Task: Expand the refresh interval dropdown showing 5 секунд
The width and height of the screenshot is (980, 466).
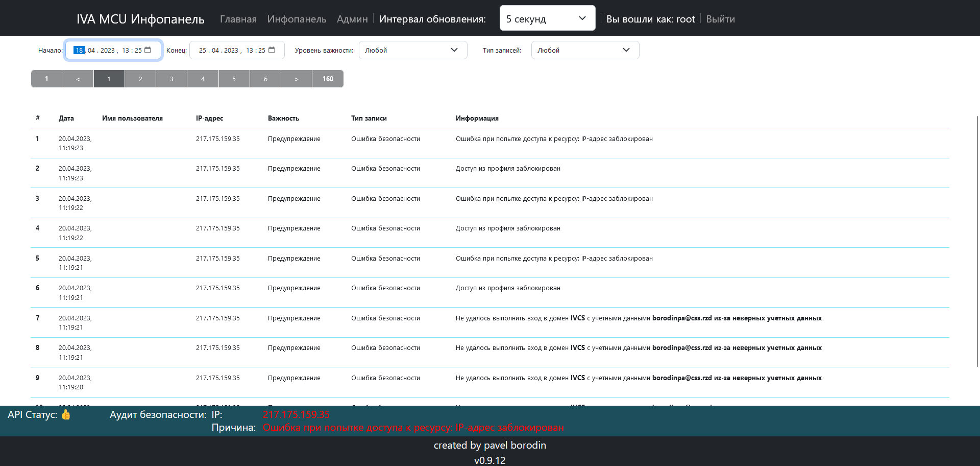Action: coord(547,18)
